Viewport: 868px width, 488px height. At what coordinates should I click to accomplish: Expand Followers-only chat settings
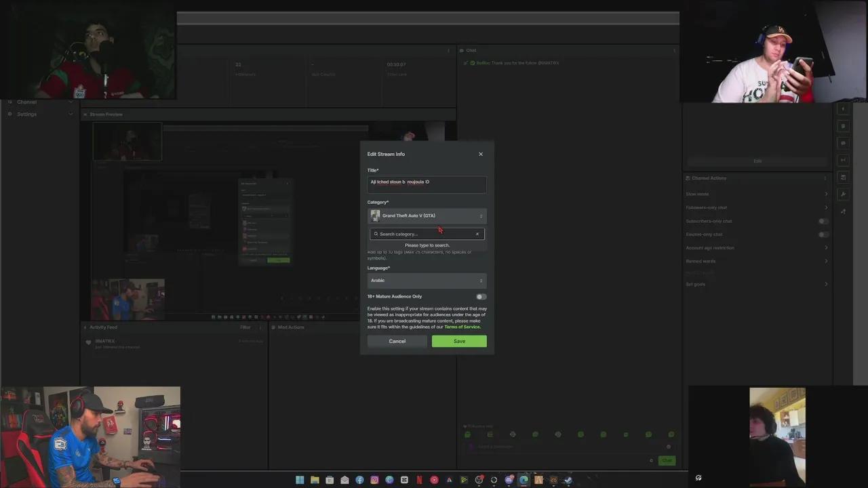point(757,207)
